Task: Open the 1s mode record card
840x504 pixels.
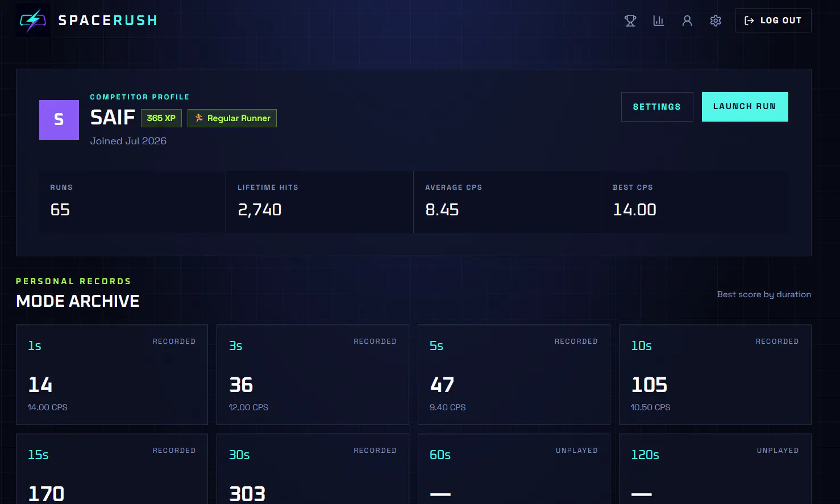Action: click(112, 375)
